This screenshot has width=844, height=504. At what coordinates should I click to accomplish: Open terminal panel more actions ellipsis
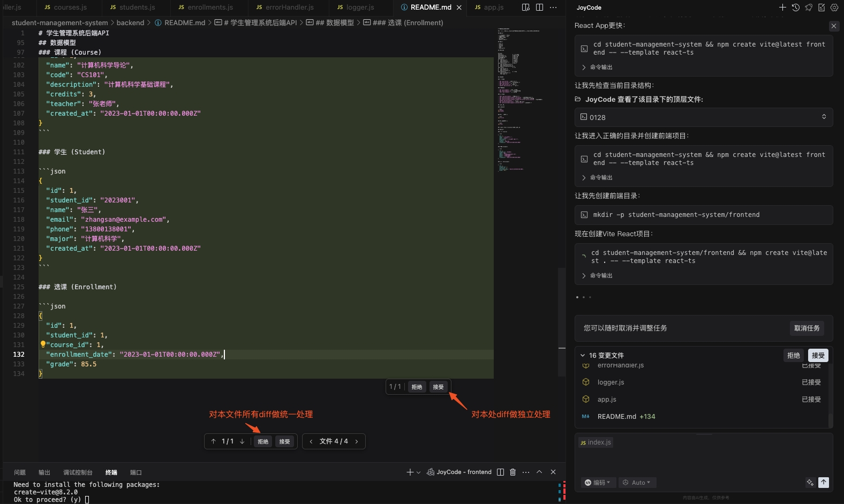[x=526, y=472]
